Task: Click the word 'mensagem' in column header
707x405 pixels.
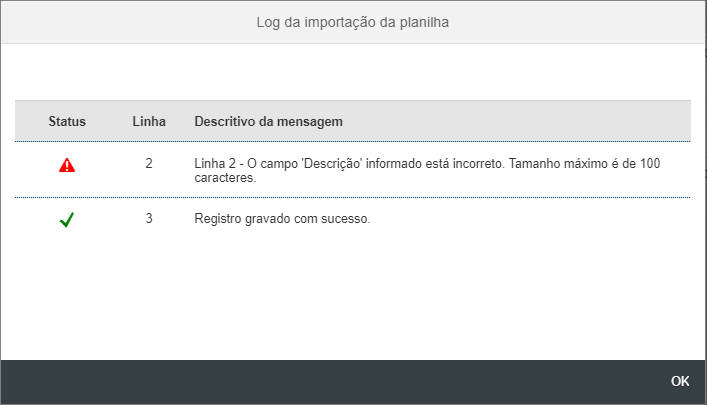Action: coord(311,121)
